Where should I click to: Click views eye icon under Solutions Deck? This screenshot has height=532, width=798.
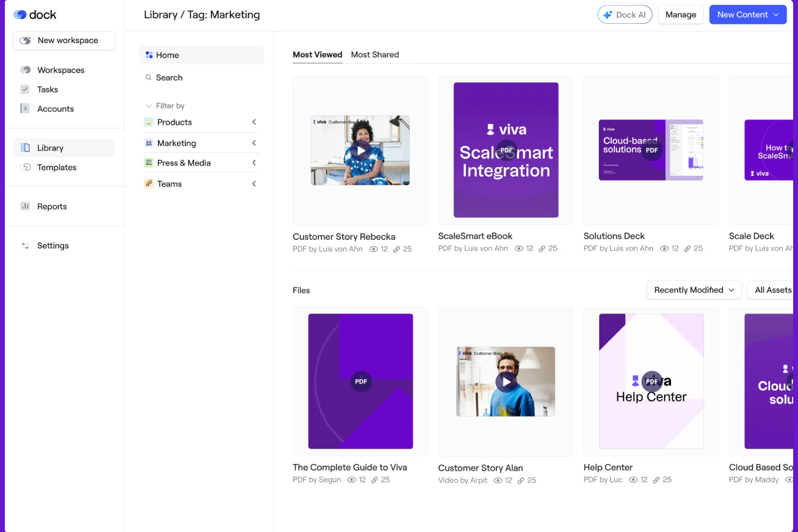664,248
